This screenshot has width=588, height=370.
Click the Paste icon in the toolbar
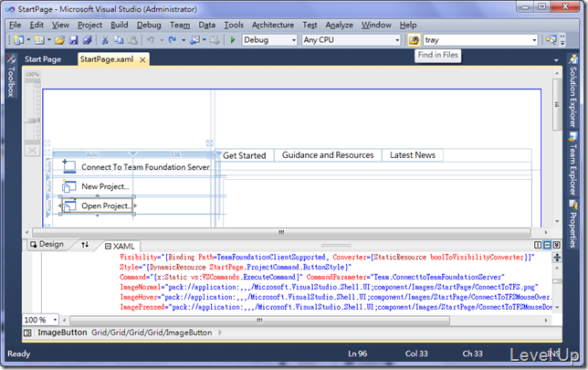(132, 40)
